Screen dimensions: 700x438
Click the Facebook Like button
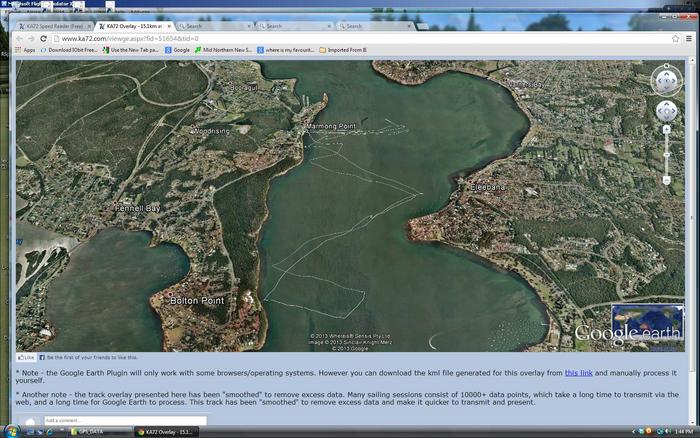pos(26,358)
